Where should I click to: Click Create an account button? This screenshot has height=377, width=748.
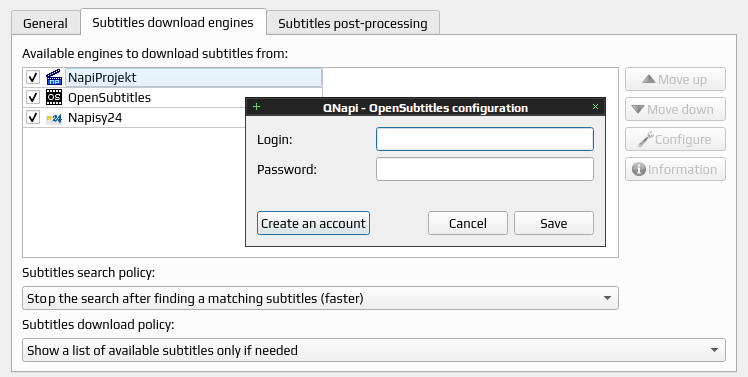(x=313, y=223)
